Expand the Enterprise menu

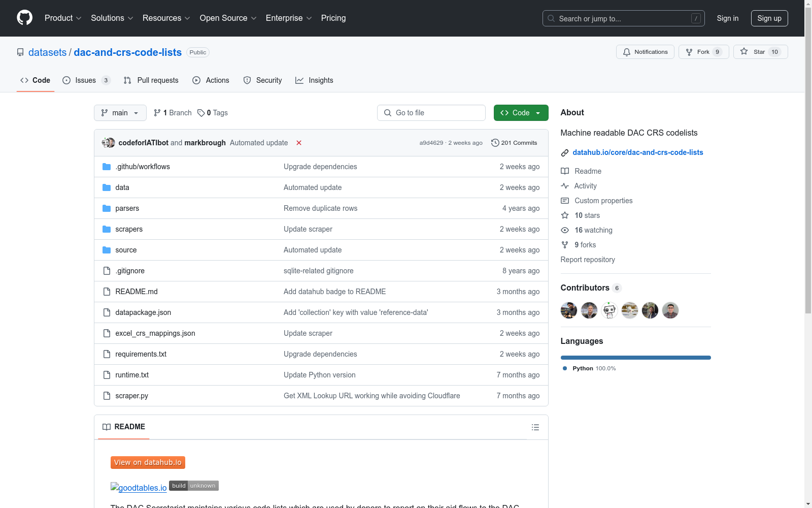(x=289, y=18)
